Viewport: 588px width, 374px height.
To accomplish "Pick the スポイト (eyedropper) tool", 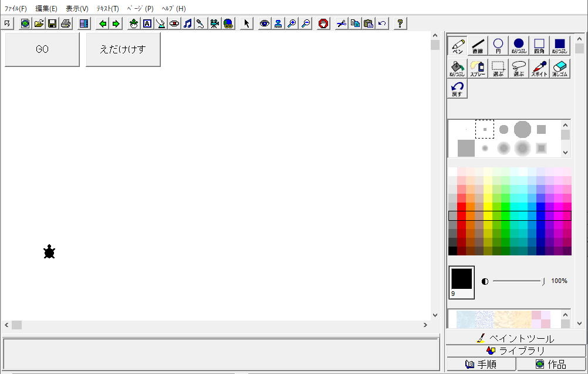I will pos(539,69).
